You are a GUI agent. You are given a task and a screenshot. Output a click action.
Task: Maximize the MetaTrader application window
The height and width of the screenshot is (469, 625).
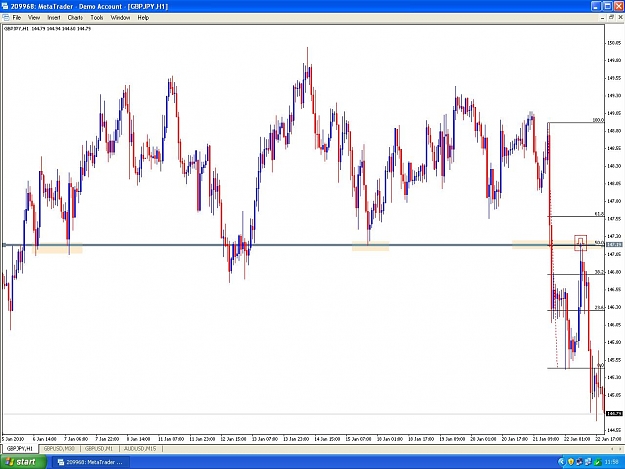click(x=607, y=6)
